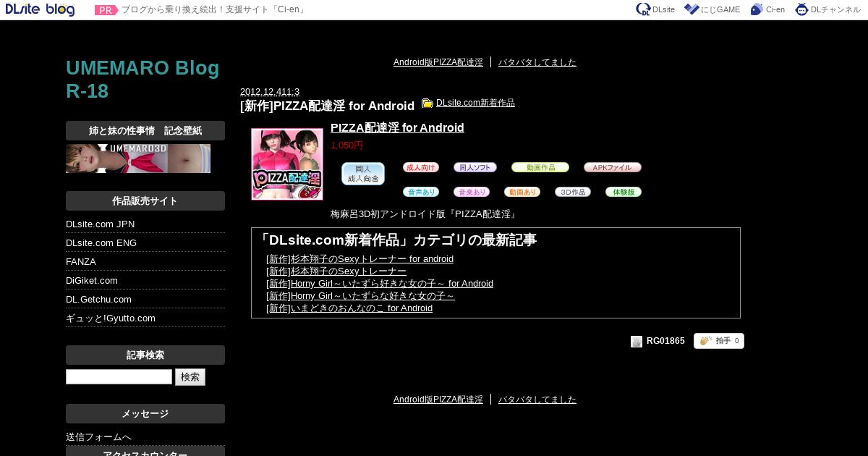Image resolution: width=868 pixels, height=456 pixels.
Task: Open FANZA sidebar link
Action: click(x=81, y=262)
